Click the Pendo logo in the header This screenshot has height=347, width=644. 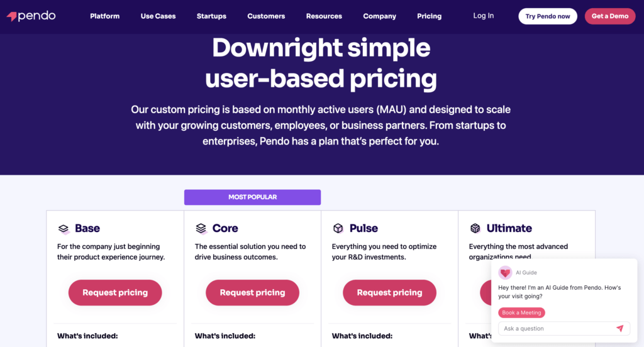(31, 16)
